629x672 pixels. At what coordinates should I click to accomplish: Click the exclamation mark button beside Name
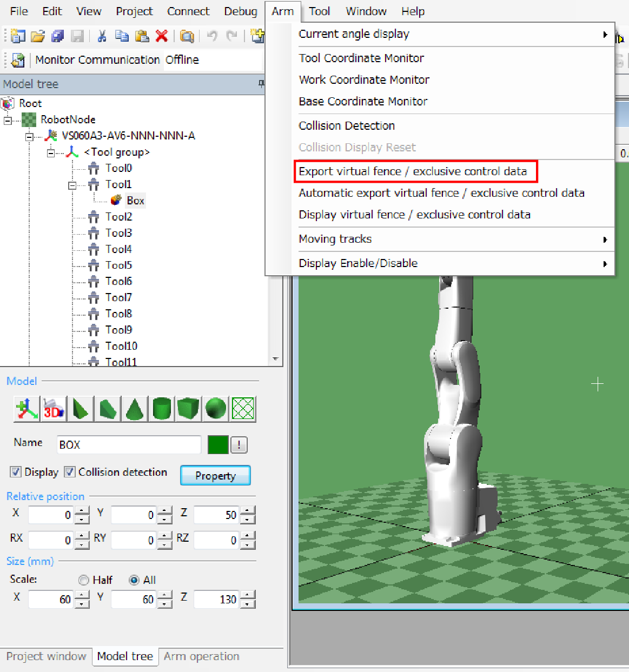(239, 445)
